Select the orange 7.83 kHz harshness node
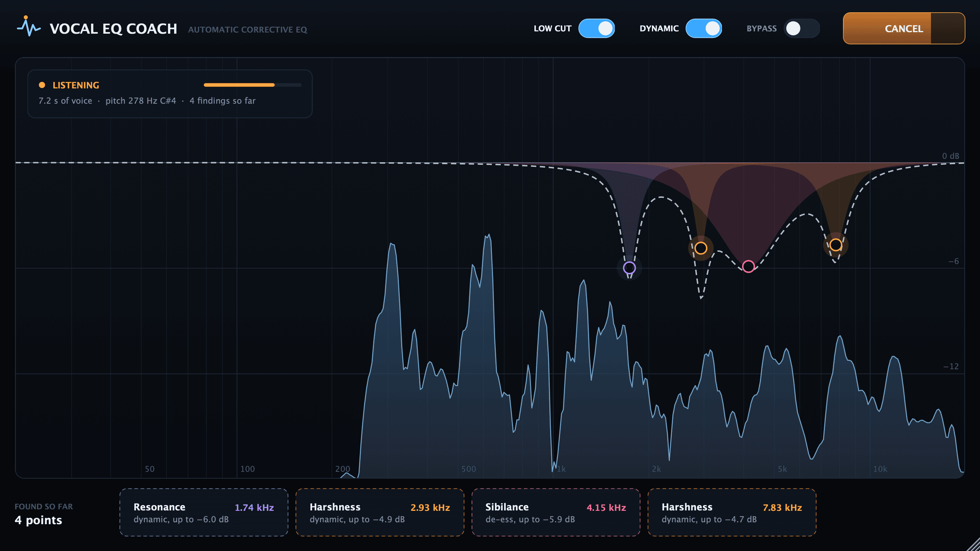The image size is (980, 551). tap(836, 245)
